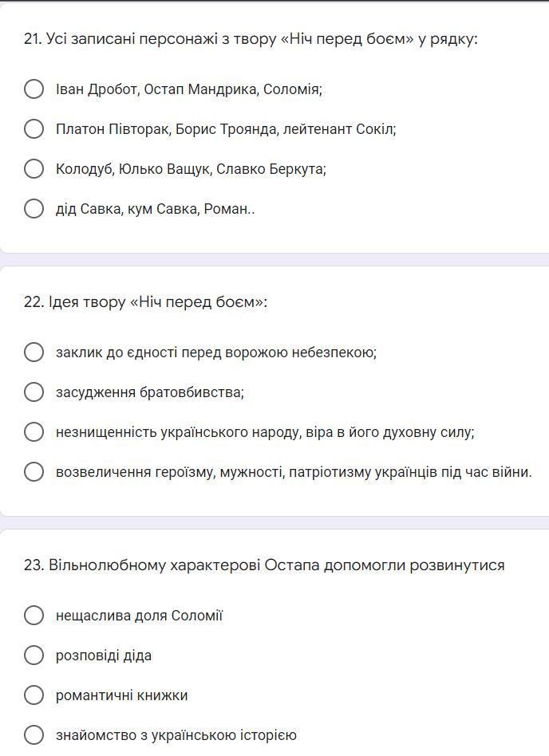The height and width of the screenshot is (756, 549).
Task: Choose 'заклик до єдності перед ворожою небезпекою'
Action: tap(34, 352)
